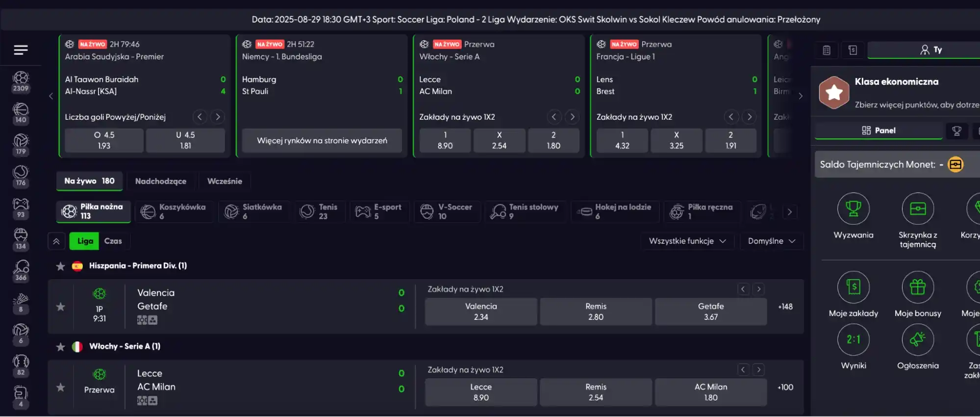Switch to the Nadchodzące tab

tap(160, 181)
